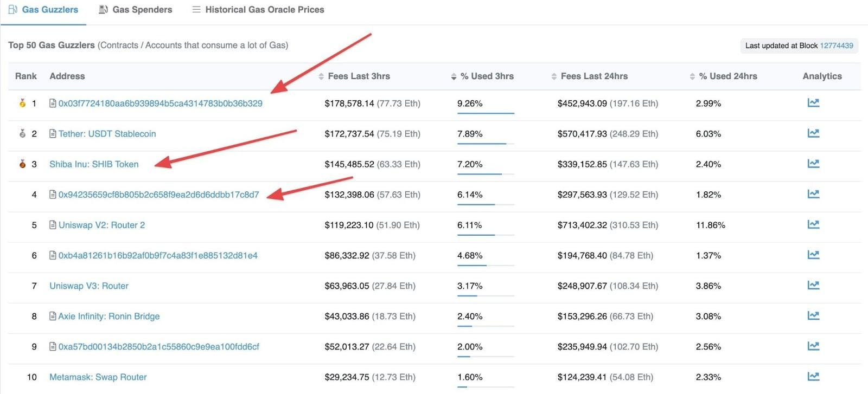This screenshot has height=394, width=868.
Task: Open Metamask: Swap Router link
Action: tap(98, 377)
